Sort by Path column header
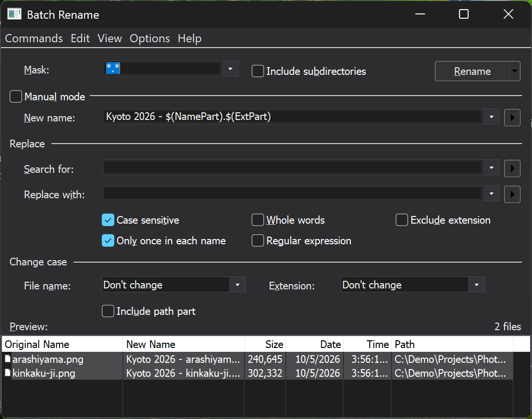This screenshot has width=532, height=419. click(x=452, y=344)
